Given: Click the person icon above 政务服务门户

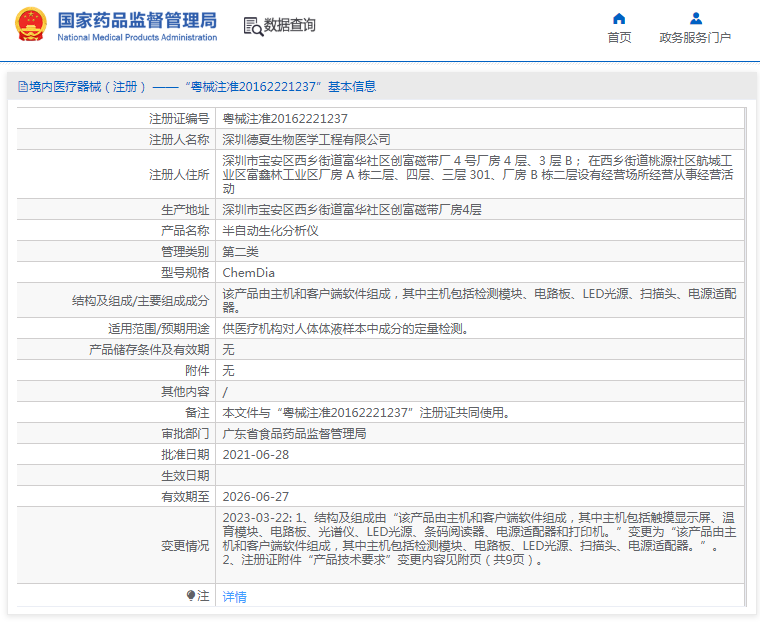Looking at the screenshot, I should pyautogui.click(x=696, y=18).
